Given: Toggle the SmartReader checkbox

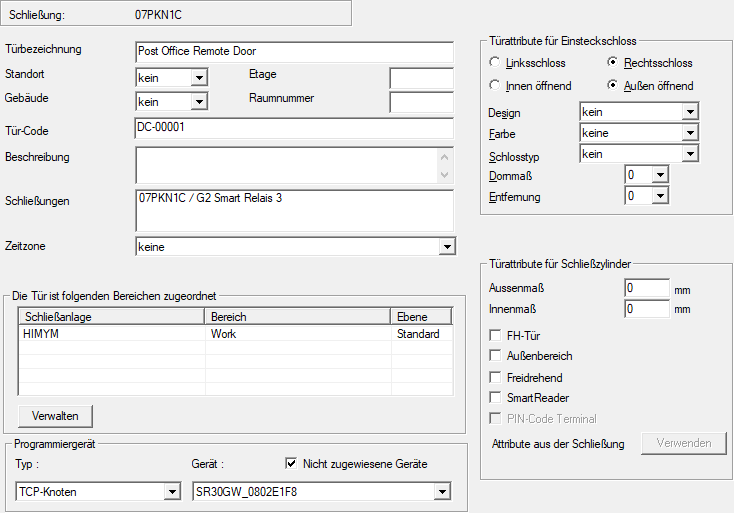Looking at the screenshot, I should [494, 398].
